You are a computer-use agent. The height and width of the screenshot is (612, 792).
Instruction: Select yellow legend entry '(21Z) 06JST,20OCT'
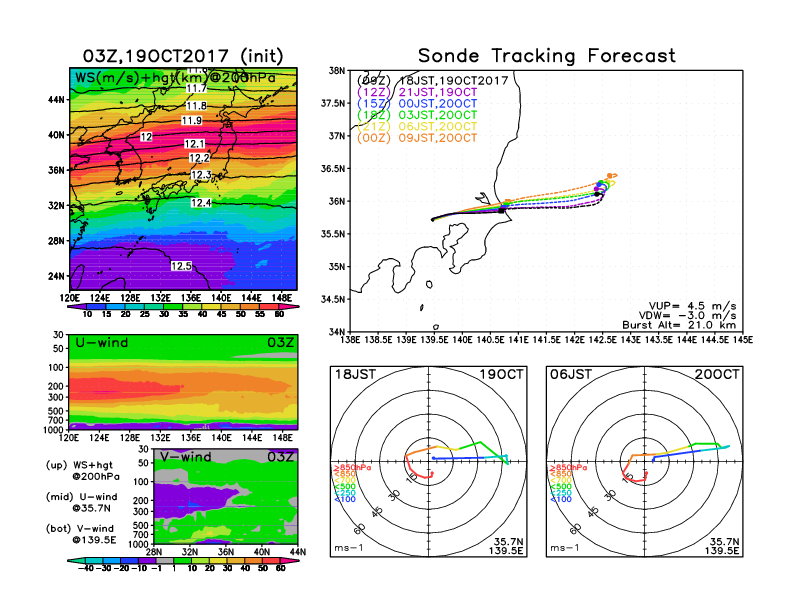(417, 126)
